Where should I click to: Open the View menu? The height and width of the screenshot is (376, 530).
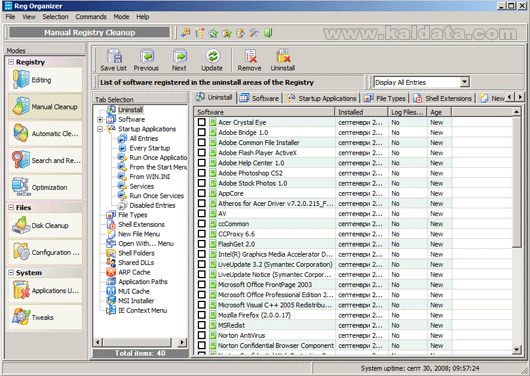29,17
